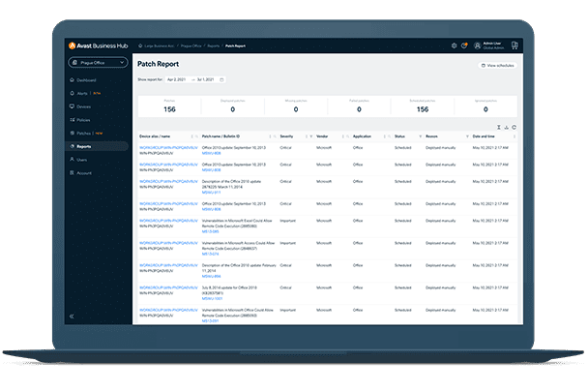Screen dimensions: 588x392
Task: Click search icon in Patch name column
Action: click(275, 136)
